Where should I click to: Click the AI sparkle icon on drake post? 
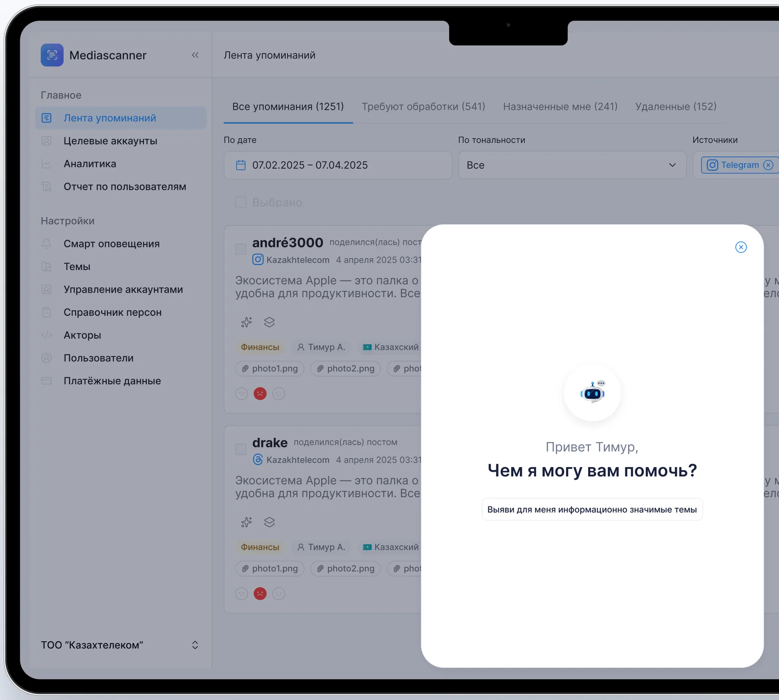pyautogui.click(x=247, y=522)
